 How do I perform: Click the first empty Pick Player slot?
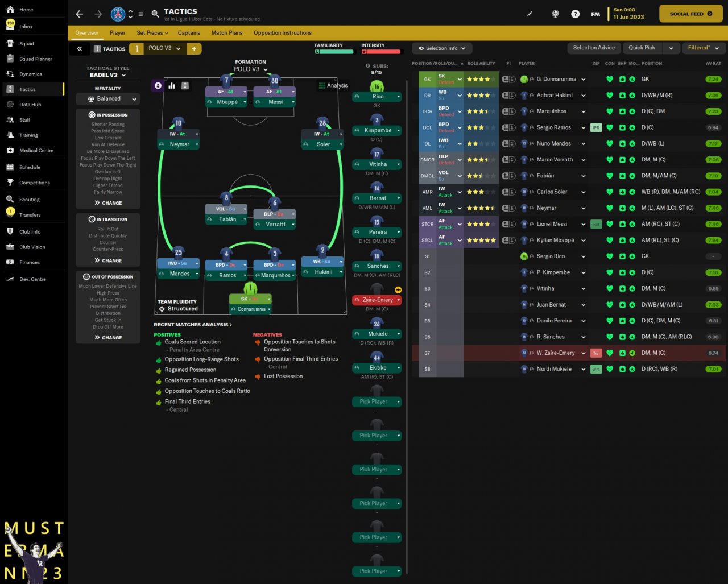(377, 402)
